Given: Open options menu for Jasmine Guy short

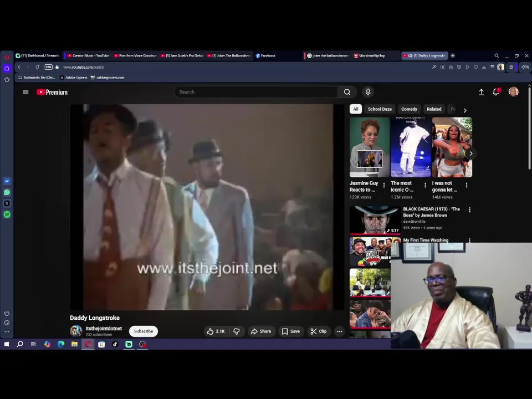Looking at the screenshot, I should click(x=384, y=185).
